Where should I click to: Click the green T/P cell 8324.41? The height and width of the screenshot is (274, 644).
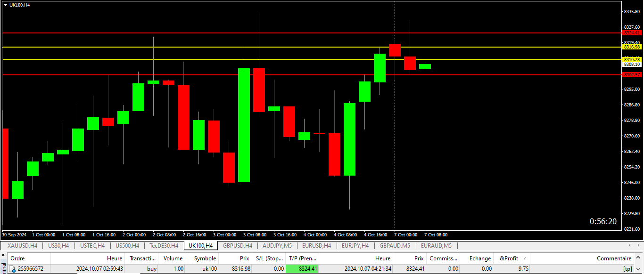(x=302, y=269)
